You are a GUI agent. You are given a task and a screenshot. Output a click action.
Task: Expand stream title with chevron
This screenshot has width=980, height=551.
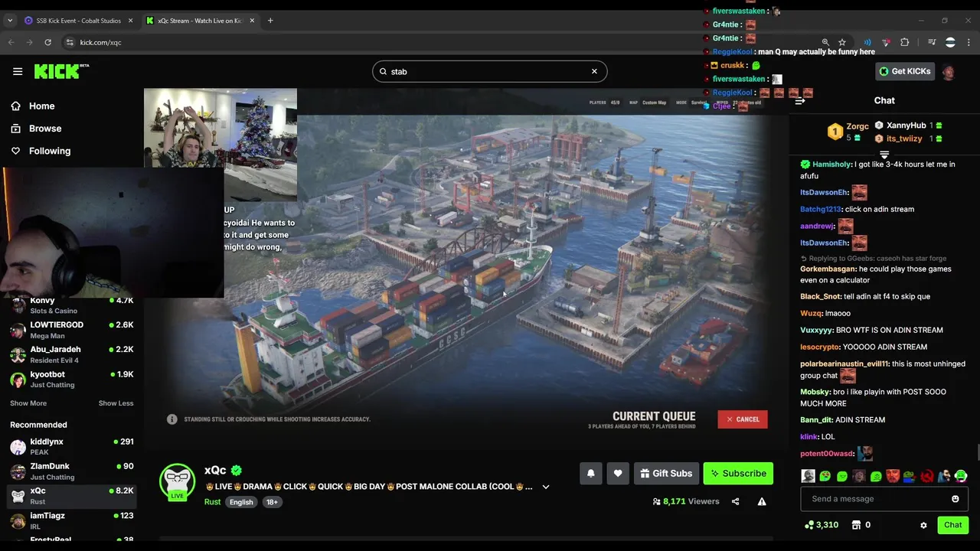tap(546, 487)
